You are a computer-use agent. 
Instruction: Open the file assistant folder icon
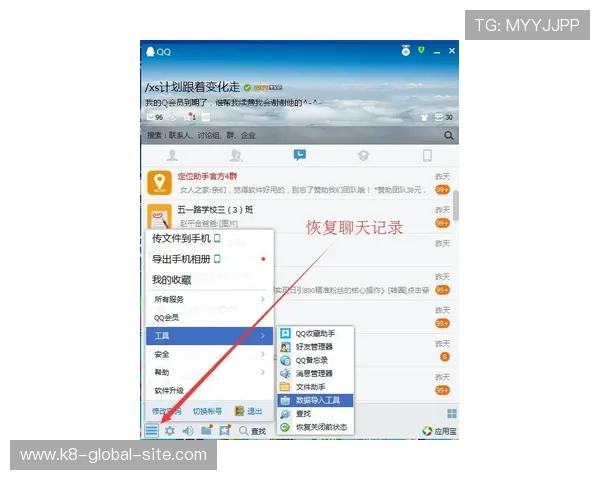tap(207, 430)
